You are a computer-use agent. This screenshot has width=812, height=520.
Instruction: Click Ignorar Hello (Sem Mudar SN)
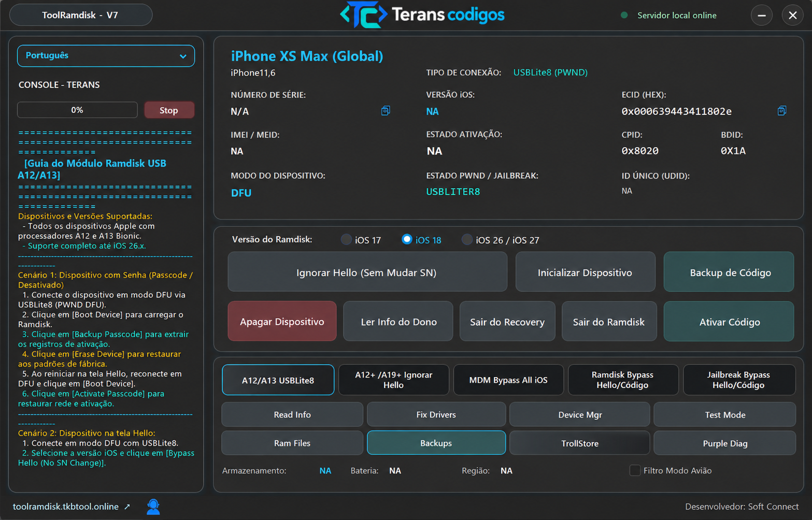click(x=367, y=272)
